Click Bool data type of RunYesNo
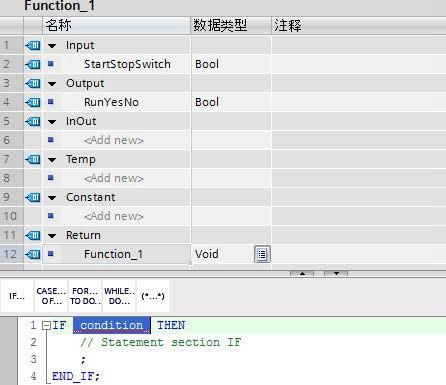Image resolution: width=446 pixels, height=385 pixels. tap(207, 102)
